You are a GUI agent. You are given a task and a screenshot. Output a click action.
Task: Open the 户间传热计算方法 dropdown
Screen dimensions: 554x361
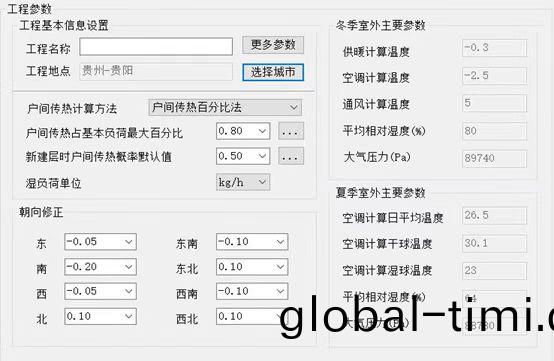(225, 107)
